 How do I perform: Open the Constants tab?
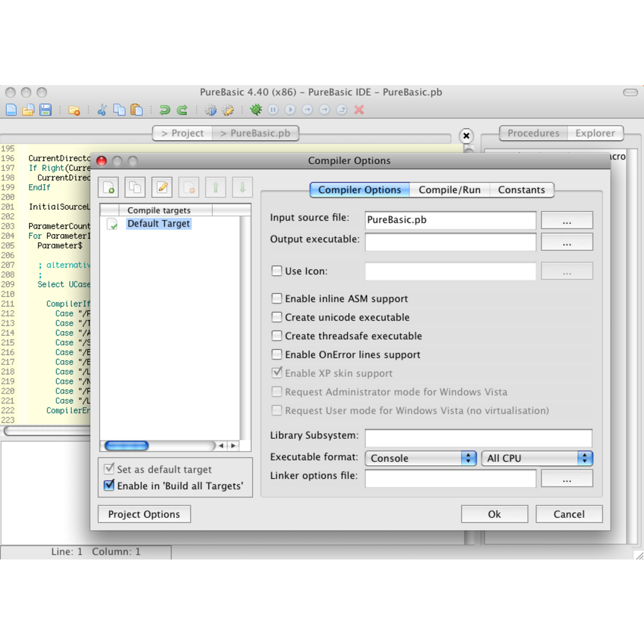(x=522, y=190)
